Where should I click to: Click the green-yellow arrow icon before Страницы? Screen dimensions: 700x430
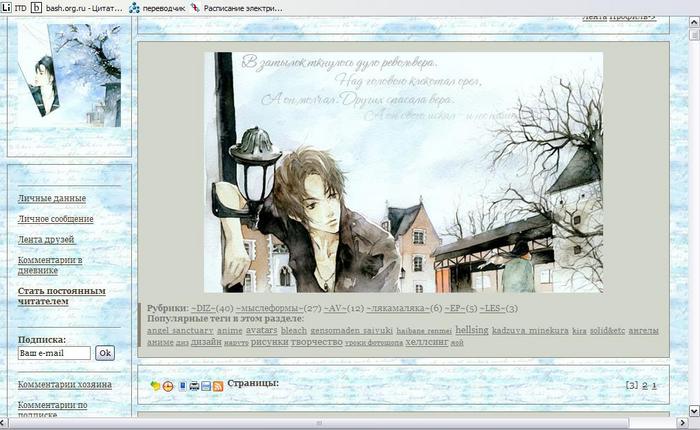[x=155, y=386]
